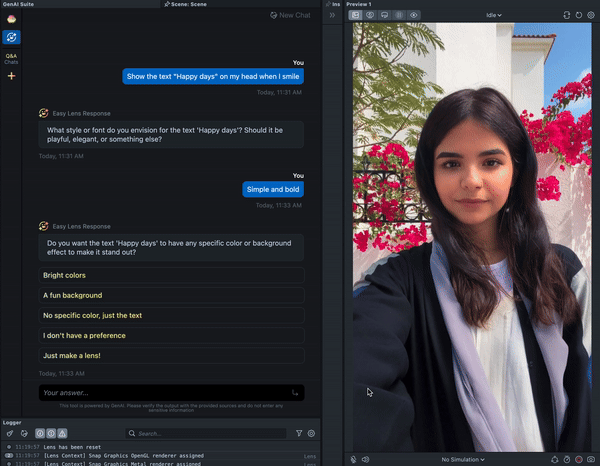
Task: Open the Logger filter icon
Action: coord(299,433)
